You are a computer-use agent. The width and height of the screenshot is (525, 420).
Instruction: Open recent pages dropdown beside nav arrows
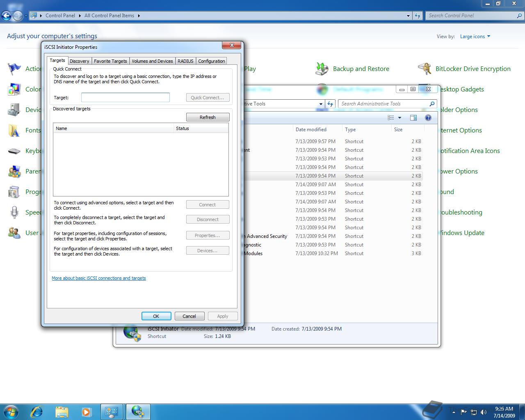(x=26, y=16)
